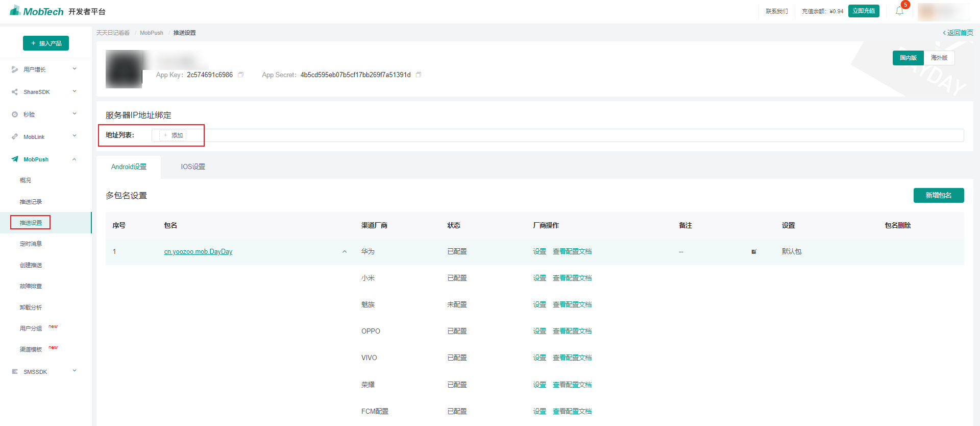Click the 用户增长 sidebar icon
This screenshot has height=426, width=980.
(15, 69)
